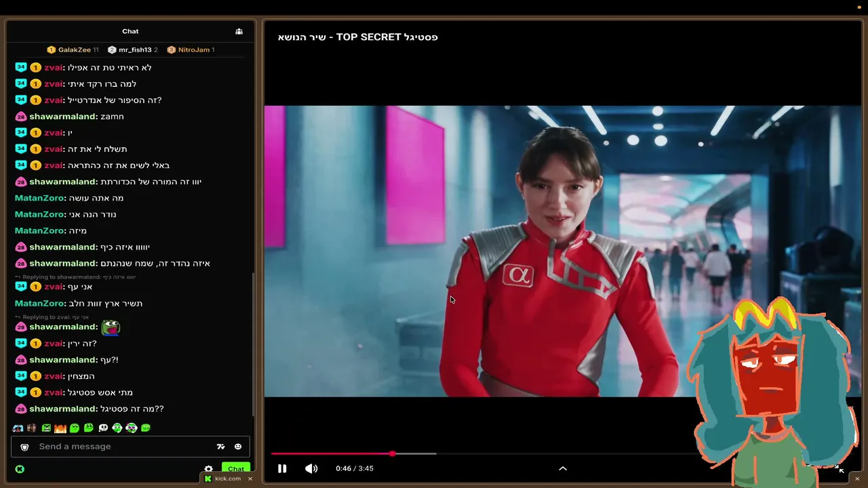Viewport: 868px width, 488px height.
Task: Pick the skull emote in quick emotes
Action: [x=103, y=428]
